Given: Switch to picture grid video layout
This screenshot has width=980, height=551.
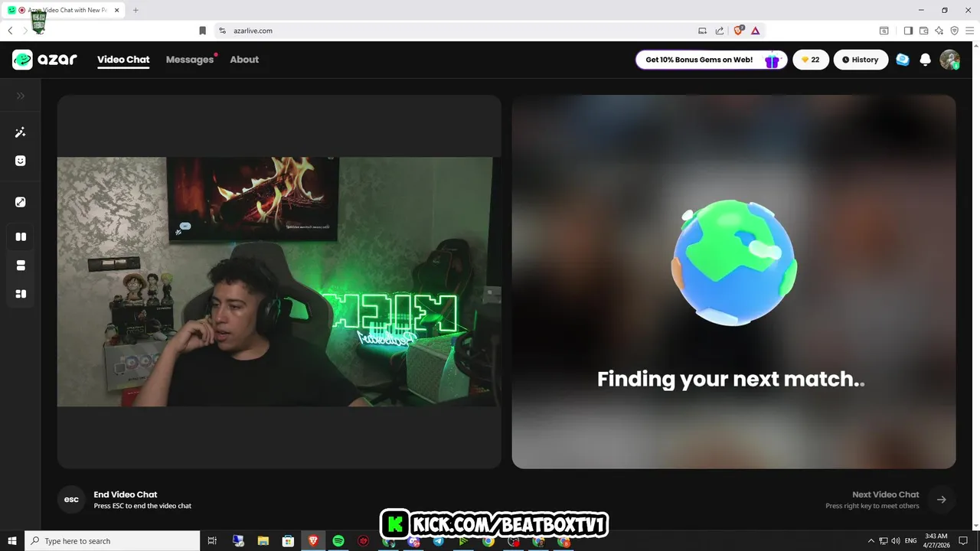Looking at the screenshot, I should 21,294.
